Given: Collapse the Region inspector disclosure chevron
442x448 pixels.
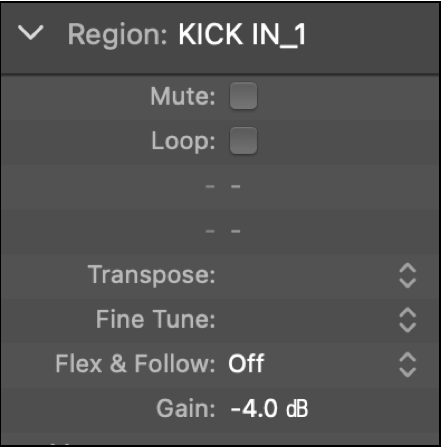Looking at the screenshot, I should [x=31, y=33].
